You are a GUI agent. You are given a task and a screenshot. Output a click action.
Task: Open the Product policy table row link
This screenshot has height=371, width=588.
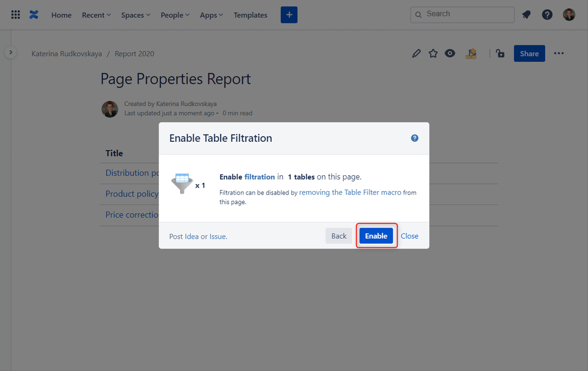coord(132,194)
